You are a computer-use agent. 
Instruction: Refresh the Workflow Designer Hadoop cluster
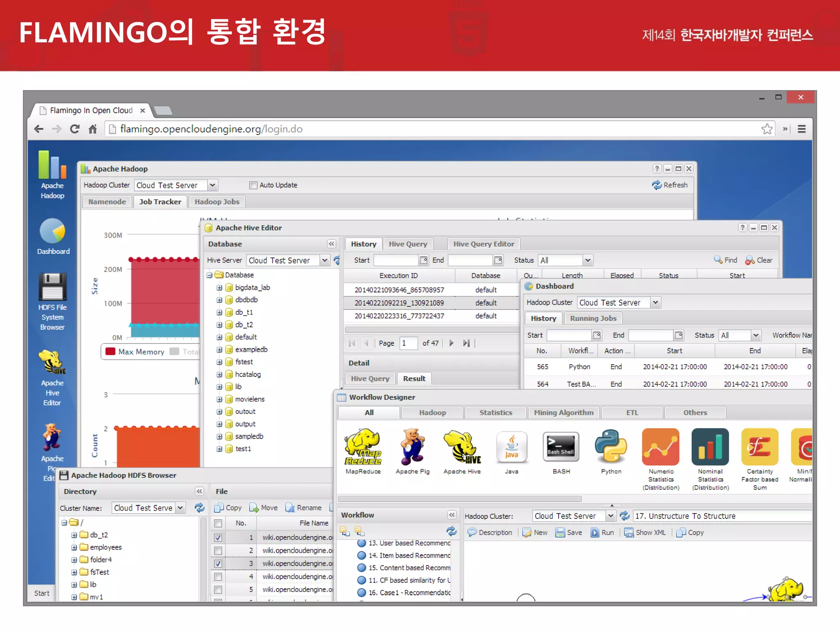tap(624, 516)
